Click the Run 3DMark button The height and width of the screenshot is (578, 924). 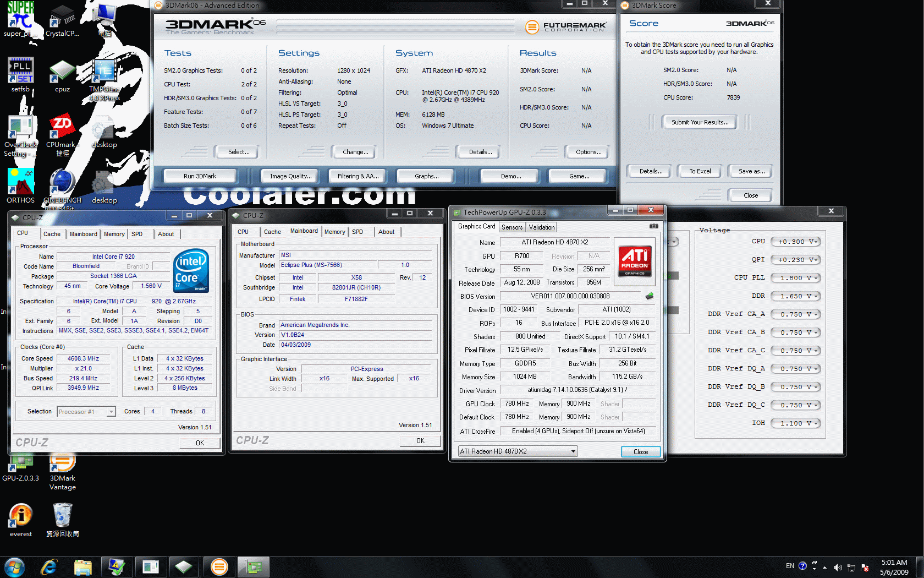click(x=200, y=176)
